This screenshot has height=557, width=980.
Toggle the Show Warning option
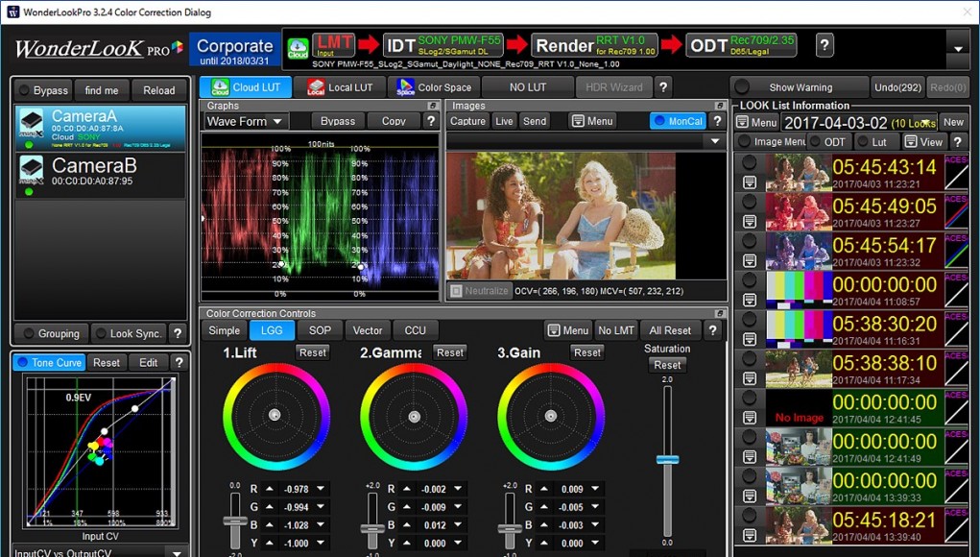800,87
